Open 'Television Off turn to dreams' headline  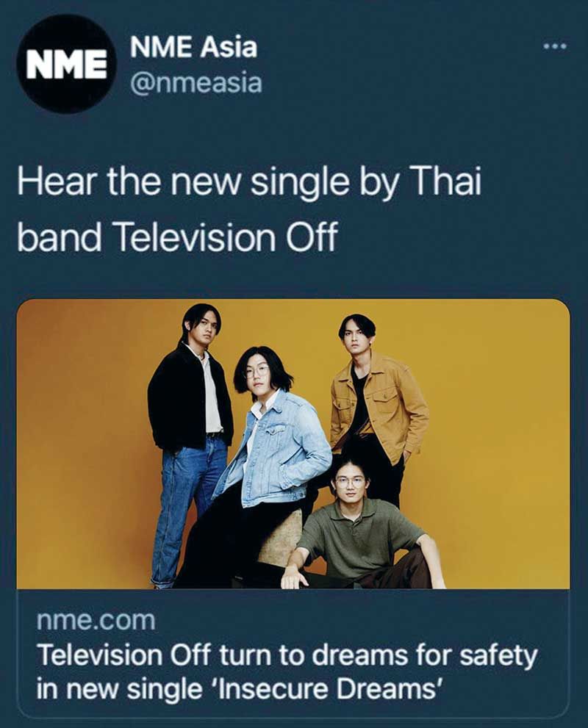coord(287,672)
